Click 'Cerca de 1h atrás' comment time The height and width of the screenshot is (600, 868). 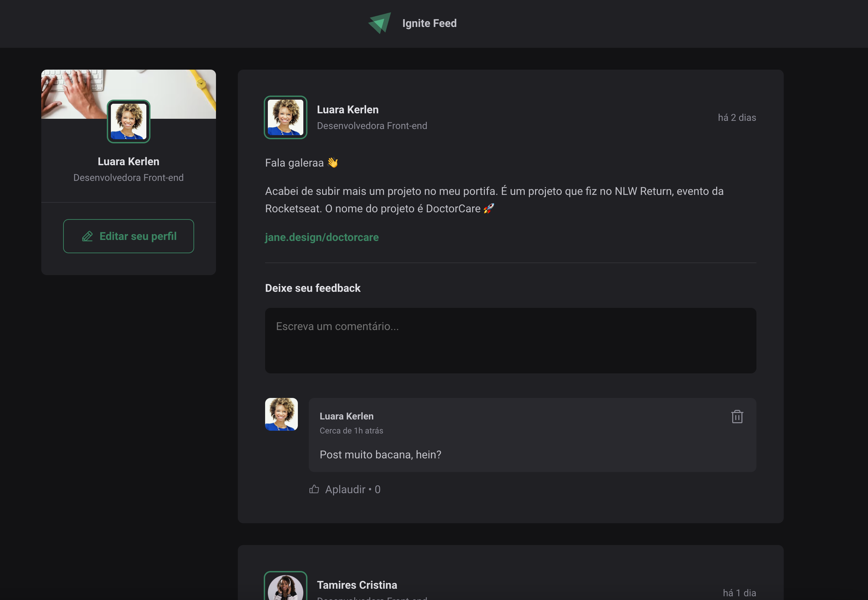point(351,430)
